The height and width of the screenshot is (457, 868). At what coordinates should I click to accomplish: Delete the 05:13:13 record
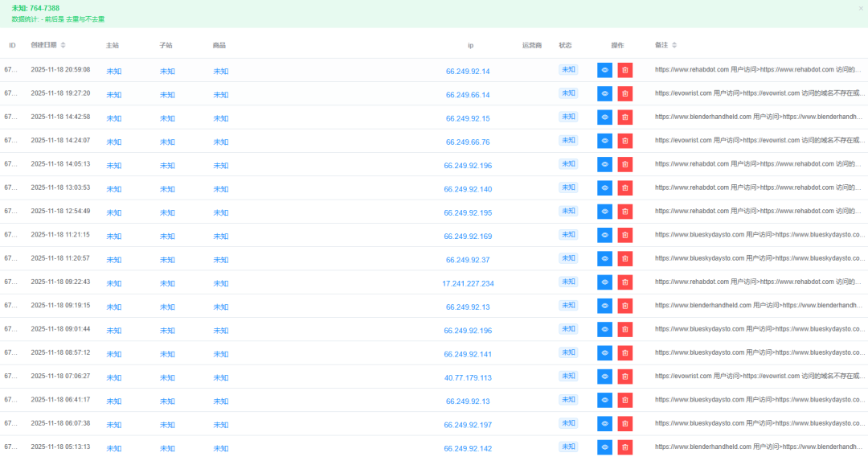(625, 447)
